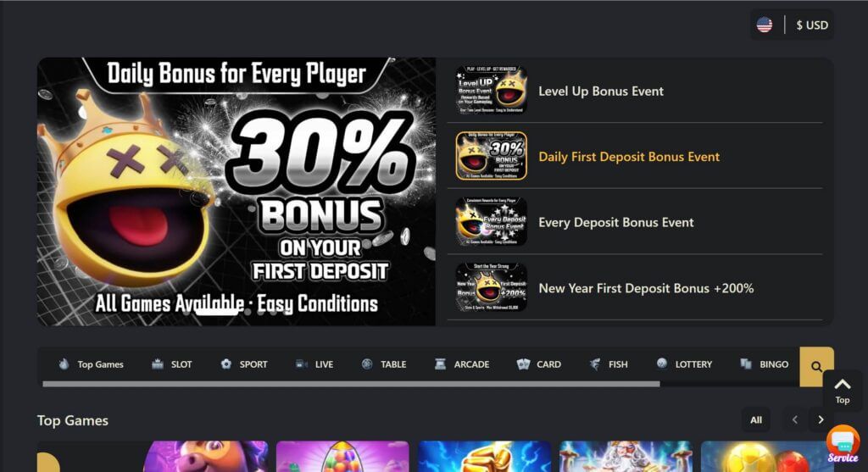Image resolution: width=868 pixels, height=472 pixels.
Task: Switch to the Top Games category tab
Action: pos(92,364)
